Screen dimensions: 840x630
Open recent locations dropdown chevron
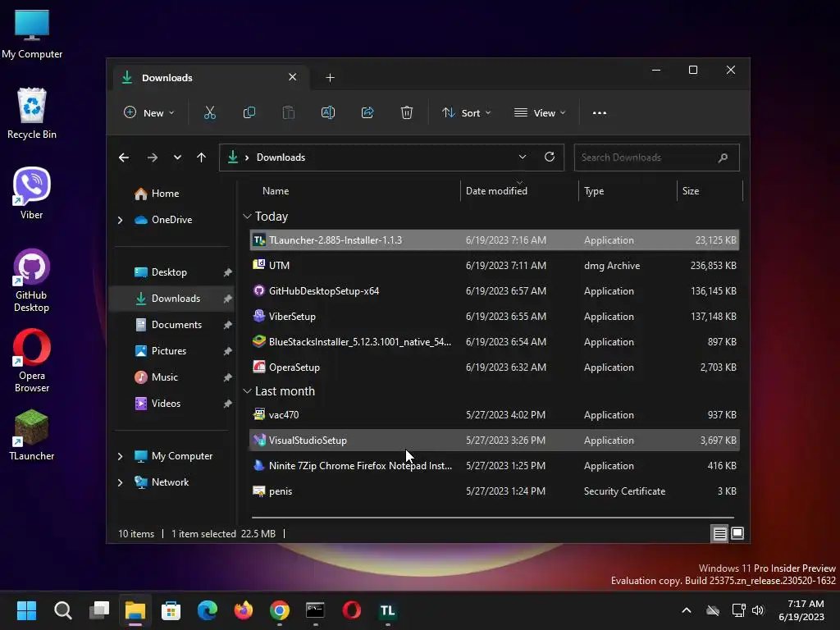click(x=177, y=157)
